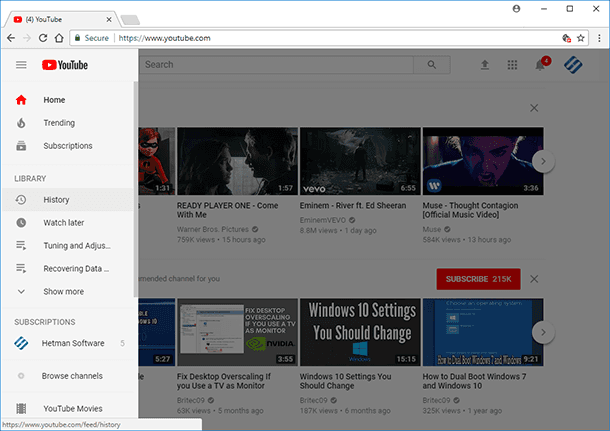Click title Muse - Thought Contagion
The width and height of the screenshot is (610, 431).
(470, 210)
